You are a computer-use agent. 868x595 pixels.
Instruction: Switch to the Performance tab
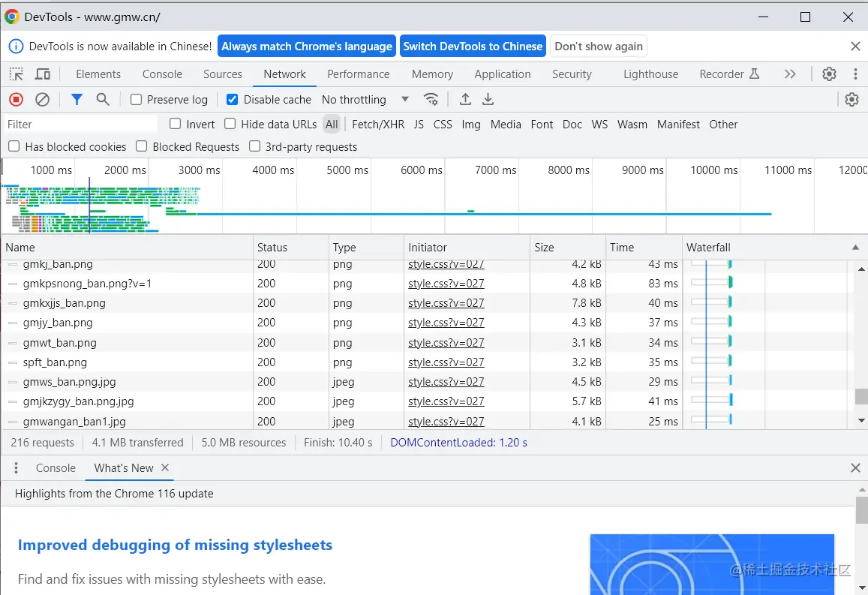pos(358,74)
